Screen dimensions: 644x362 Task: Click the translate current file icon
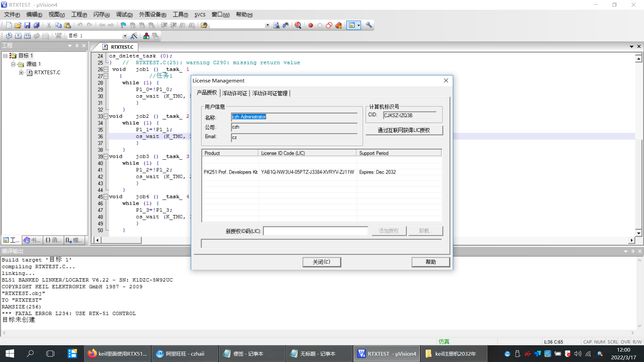click(x=9, y=36)
